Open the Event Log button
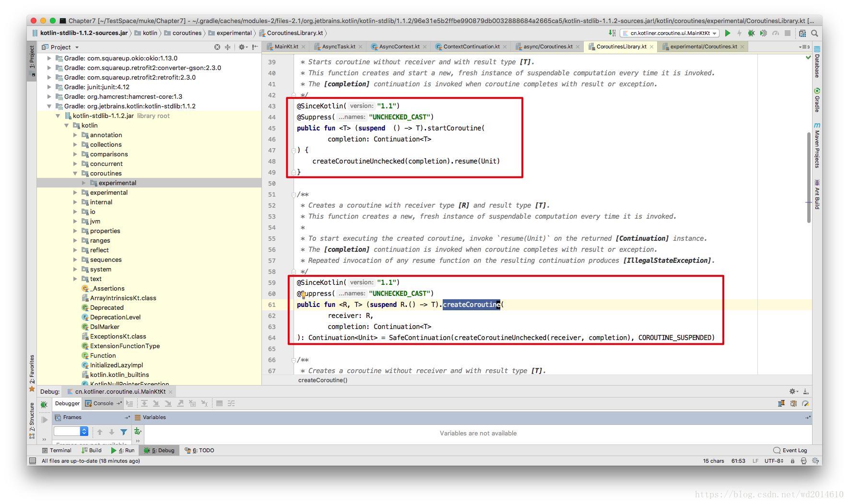Viewport: 849px width, 504px height. click(x=790, y=450)
